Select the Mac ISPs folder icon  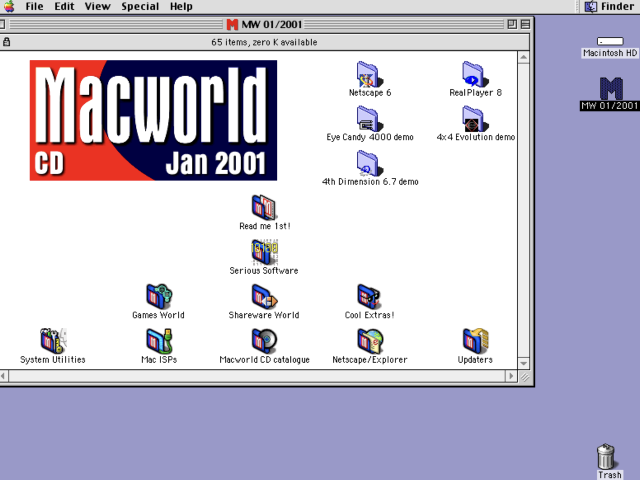click(159, 341)
